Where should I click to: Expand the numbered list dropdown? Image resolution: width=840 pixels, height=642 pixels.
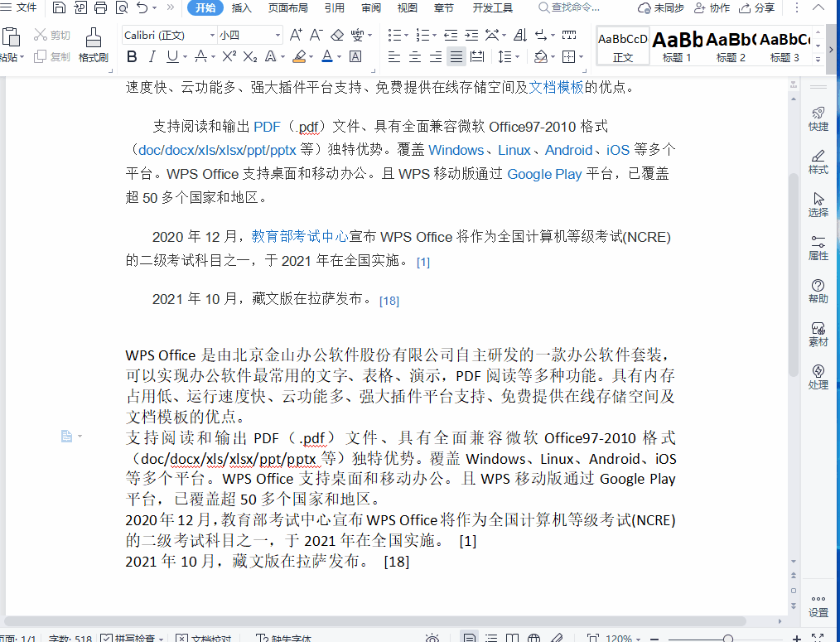pyautogui.click(x=434, y=36)
